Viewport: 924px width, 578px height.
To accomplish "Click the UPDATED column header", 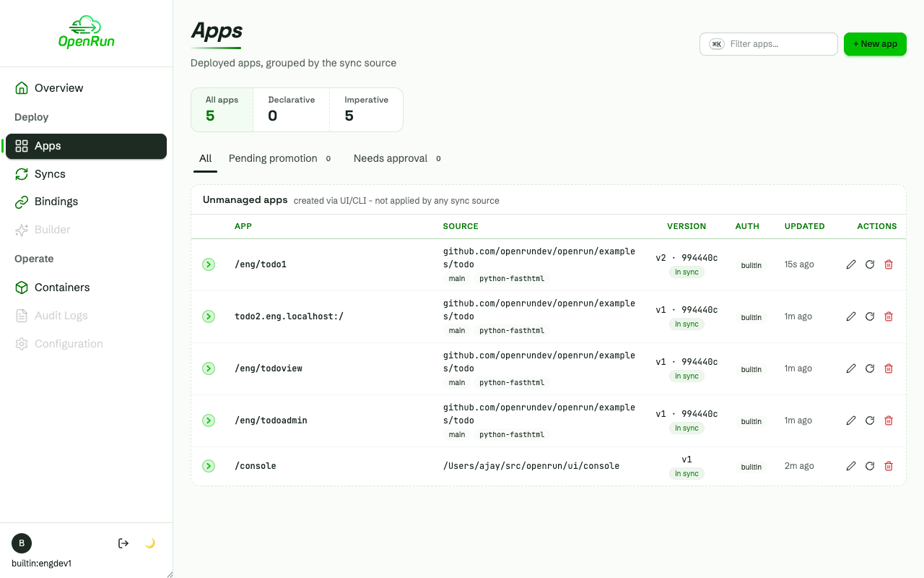I will click(x=805, y=226).
